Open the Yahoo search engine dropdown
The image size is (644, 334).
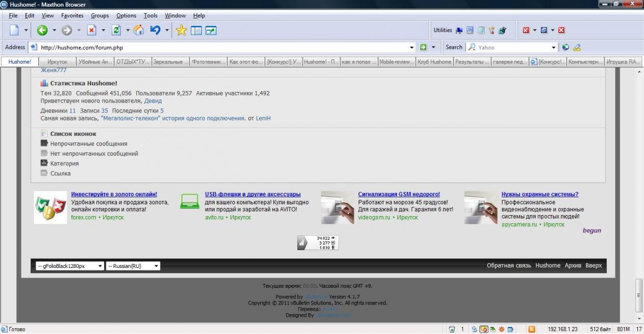[554, 48]
